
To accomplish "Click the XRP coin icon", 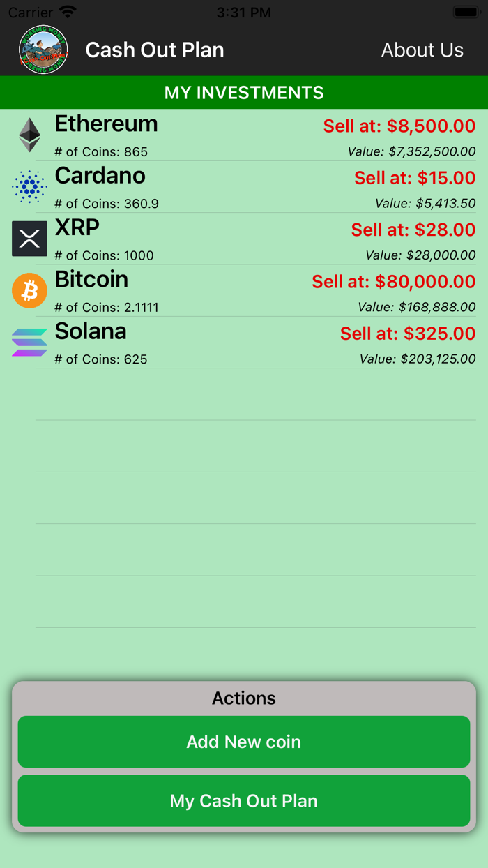I will [29, 238].
